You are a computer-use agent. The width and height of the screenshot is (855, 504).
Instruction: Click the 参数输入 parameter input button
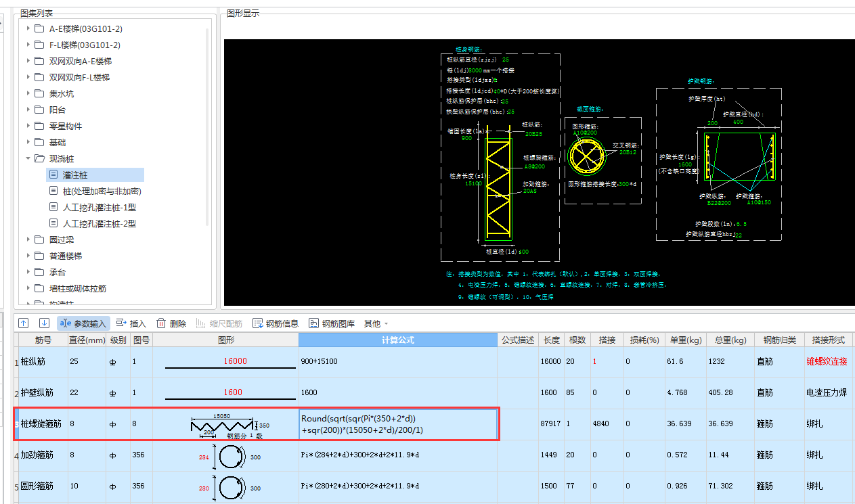coord(83,323)
